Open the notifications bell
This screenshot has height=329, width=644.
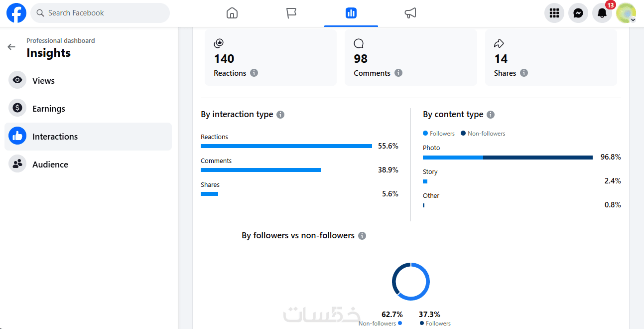tap(602, 13)
